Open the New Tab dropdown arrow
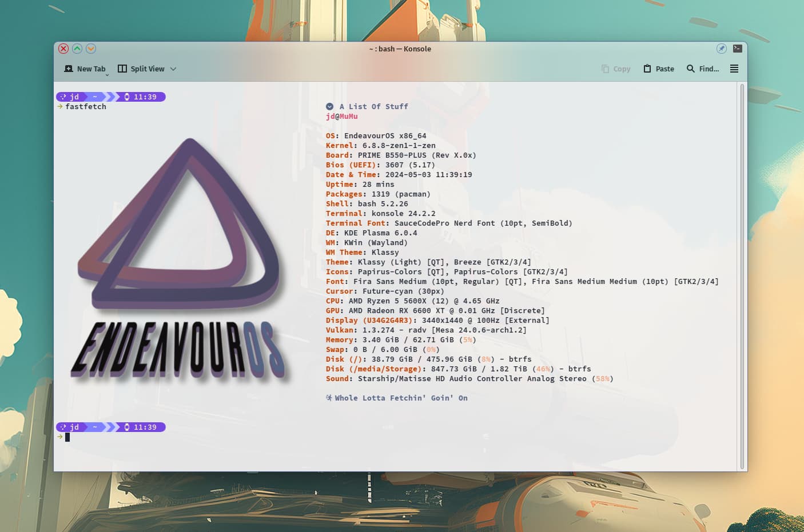804x532 pixels. pyautogui.click(x=107, y=74)
